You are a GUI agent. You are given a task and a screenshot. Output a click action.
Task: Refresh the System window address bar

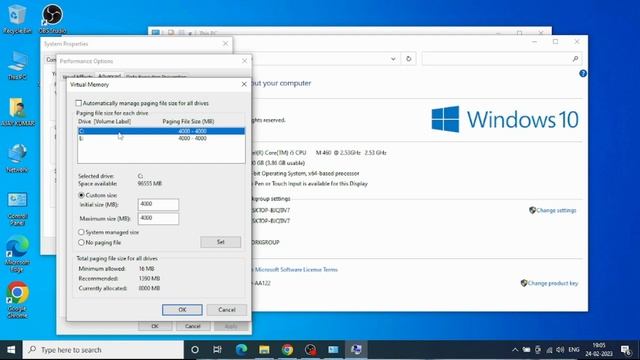pyautogui.click(x=409, y=59)
